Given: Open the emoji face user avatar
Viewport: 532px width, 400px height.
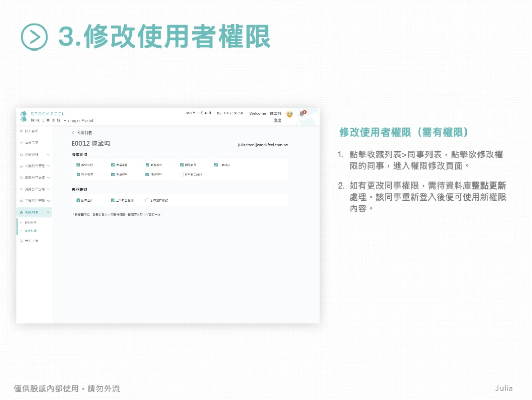Looking at the screenshot, I should (289, 114).
